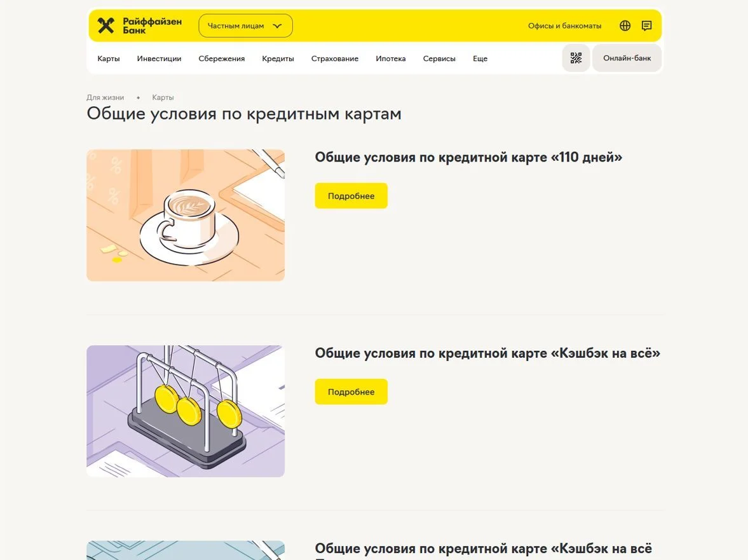Open the Ипотека menu item
The image size is (748, 560).
pyautogui.click(x=390, y=58)
